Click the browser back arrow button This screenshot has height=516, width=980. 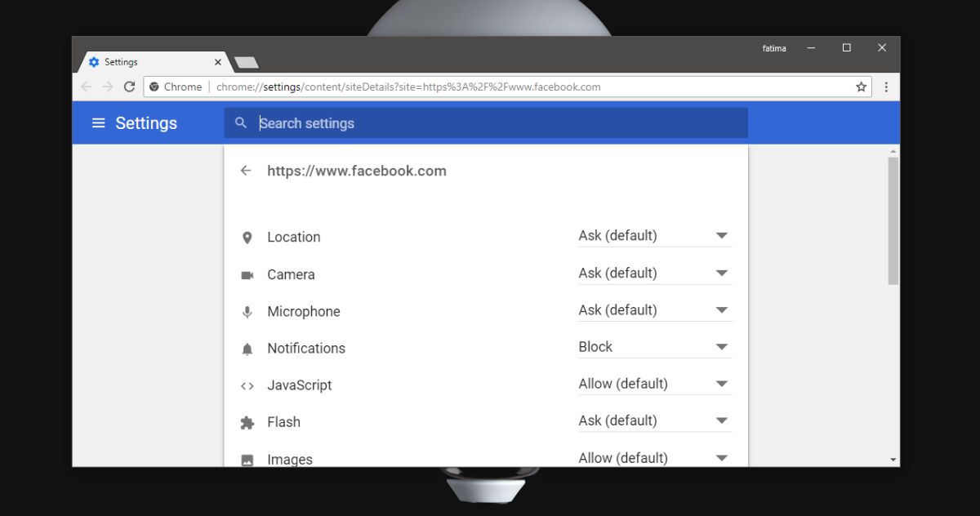[86, 87]
